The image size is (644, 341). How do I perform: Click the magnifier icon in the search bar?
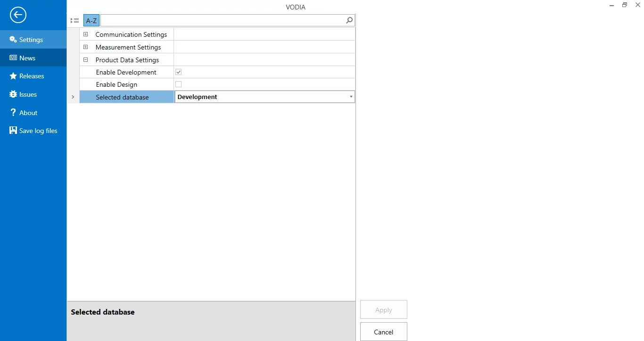point(349,20)
